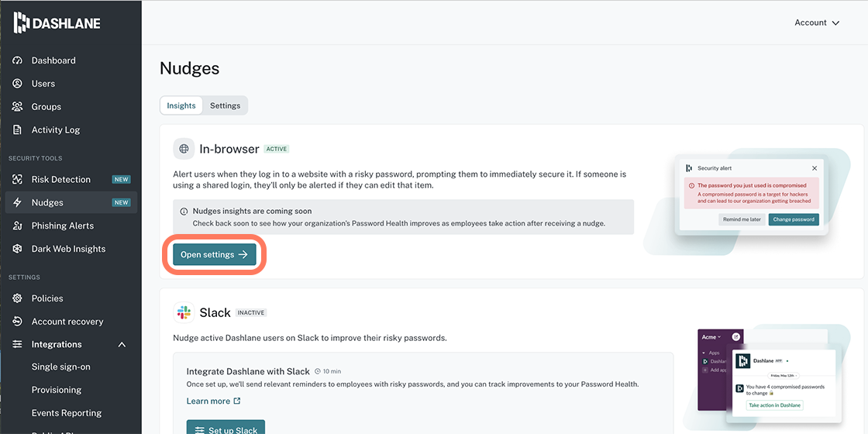
Task: Click the Account recovery icon
Action: [17, 322]
